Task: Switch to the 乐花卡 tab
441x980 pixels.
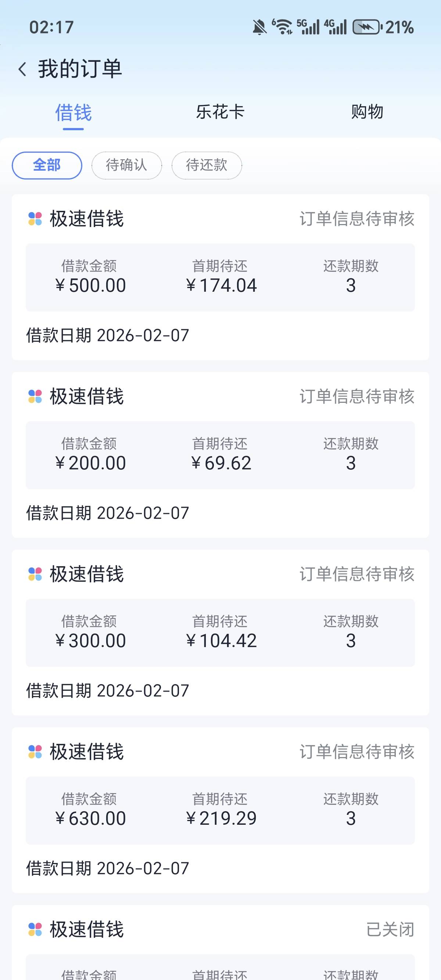Action: pyautogui.click(x=220, y=112)
